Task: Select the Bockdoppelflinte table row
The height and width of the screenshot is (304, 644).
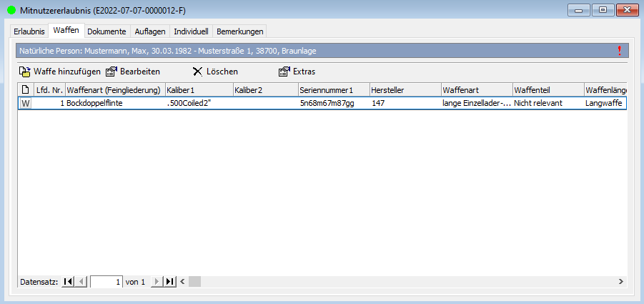Action: click(113, 103)
